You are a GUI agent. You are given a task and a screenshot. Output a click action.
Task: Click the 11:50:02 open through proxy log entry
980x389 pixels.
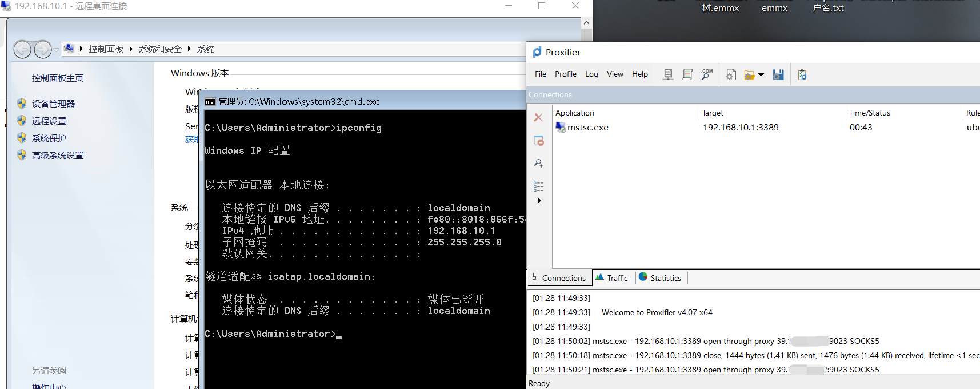click(706, 341)
